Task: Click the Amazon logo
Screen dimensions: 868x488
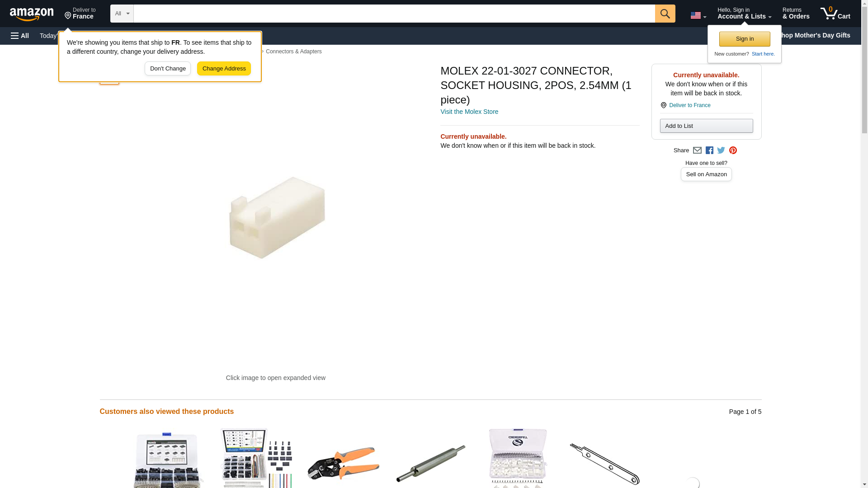Action: click(x=32, y=14)
